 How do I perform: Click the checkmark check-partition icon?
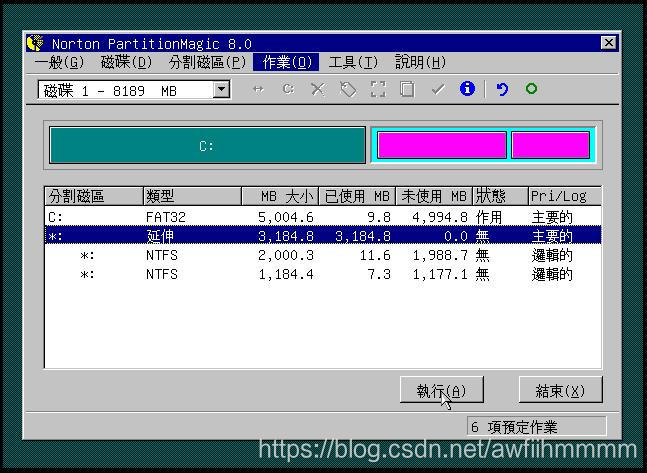tap(438, 89)
